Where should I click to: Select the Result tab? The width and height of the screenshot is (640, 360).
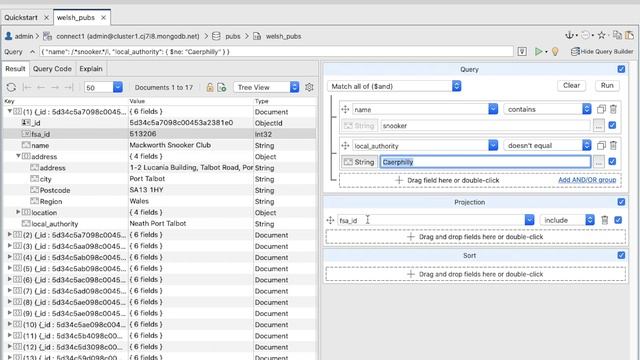pos(15,69)
